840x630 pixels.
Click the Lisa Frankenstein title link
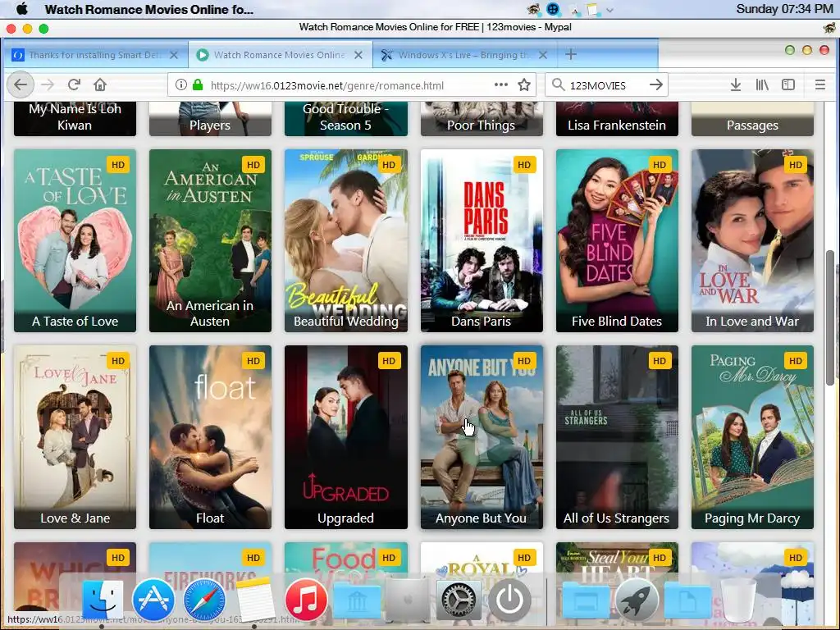click(617, 125)
